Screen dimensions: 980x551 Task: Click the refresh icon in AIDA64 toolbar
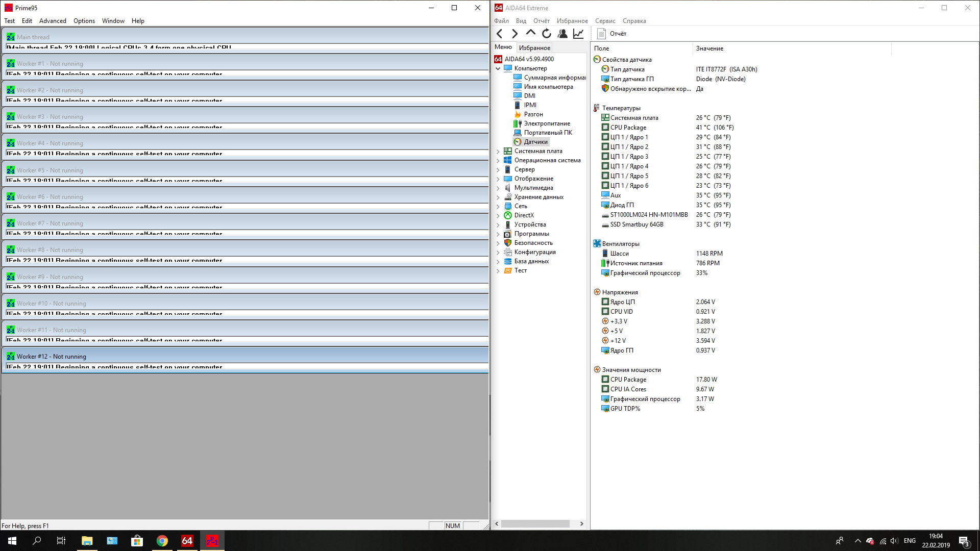click(547, 34)
